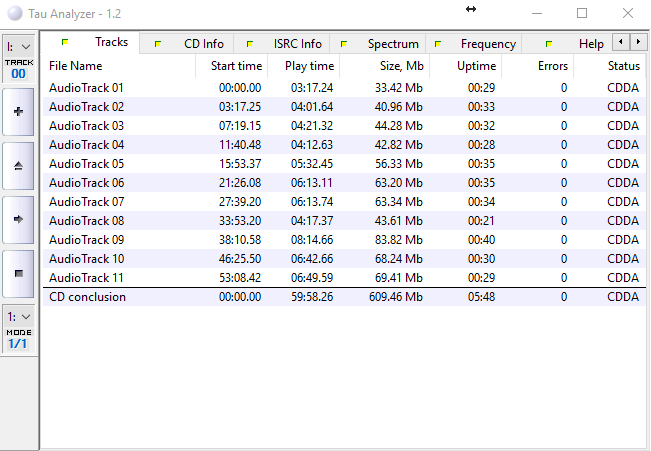This screenshot has height=451, width=651.
Task: Open the mode dropdown above MODE 1/1
Action: click(x=18, y=317)
